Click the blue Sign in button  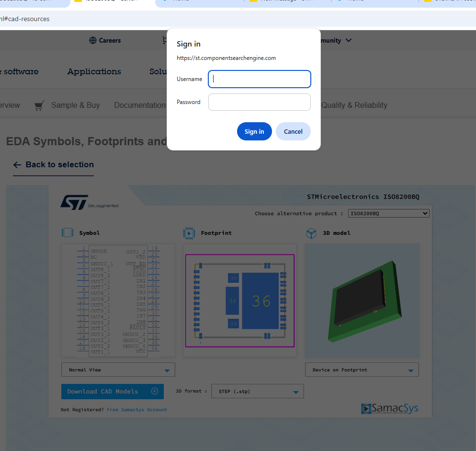pyautogui.click(x=254, y=131)
